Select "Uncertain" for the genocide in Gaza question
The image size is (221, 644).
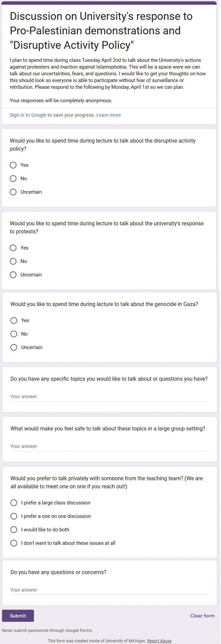pyautogui.click(x=14, y=347)
